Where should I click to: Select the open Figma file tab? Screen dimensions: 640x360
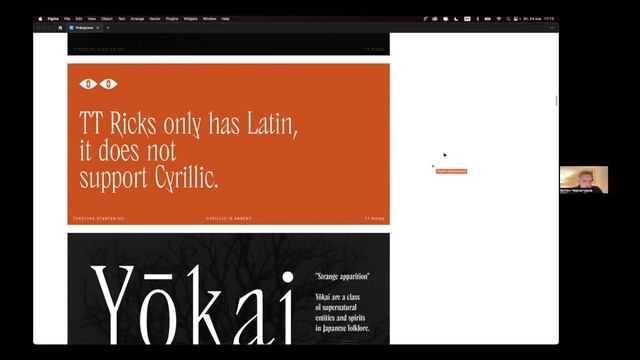84,28
